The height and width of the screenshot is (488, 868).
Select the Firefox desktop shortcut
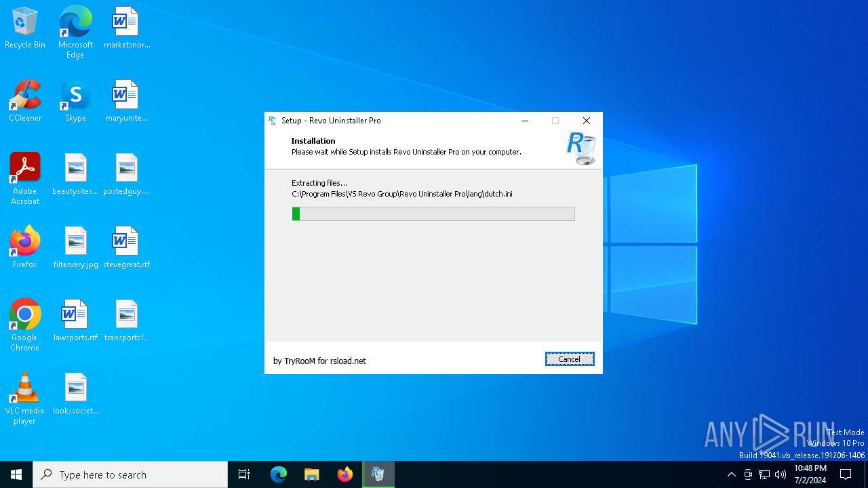25,248
